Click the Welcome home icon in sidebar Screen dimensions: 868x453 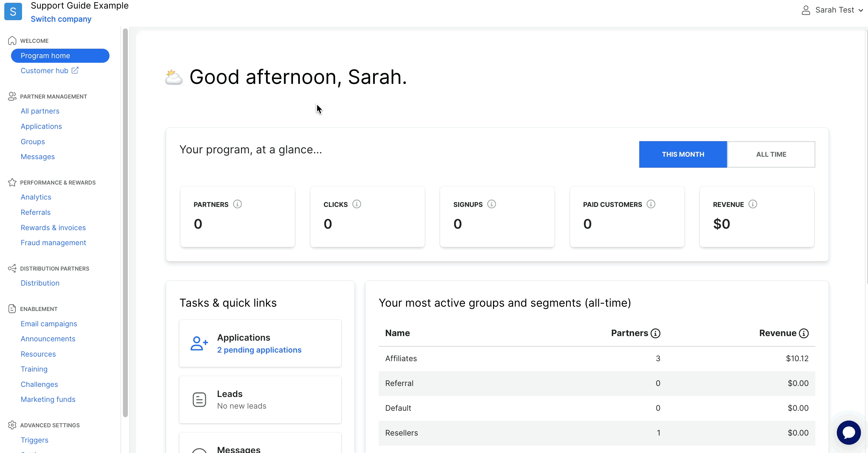[12, 40]
